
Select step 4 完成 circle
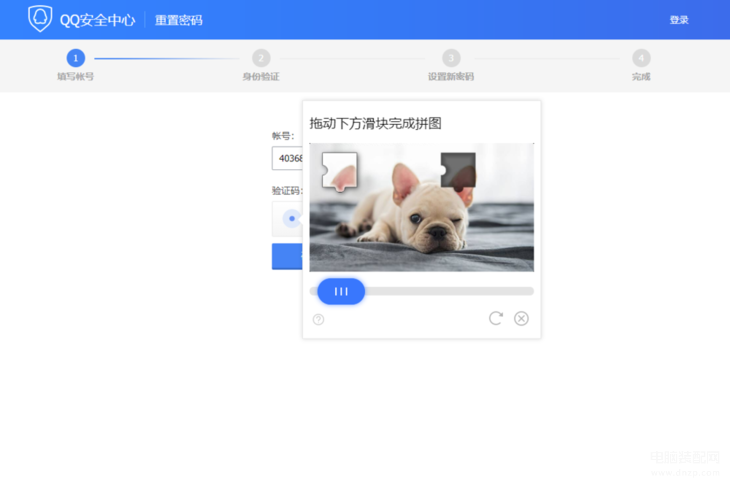point(641,58)
